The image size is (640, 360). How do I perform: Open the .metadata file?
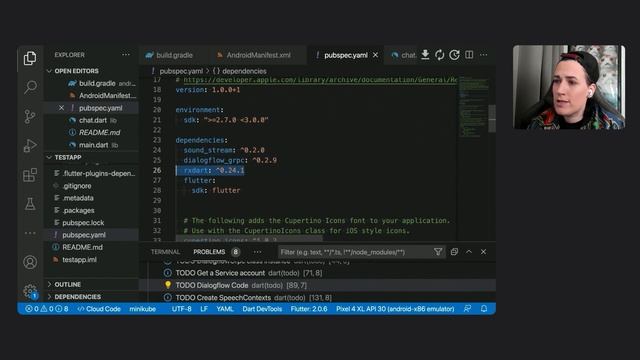(x=78, y=198)
